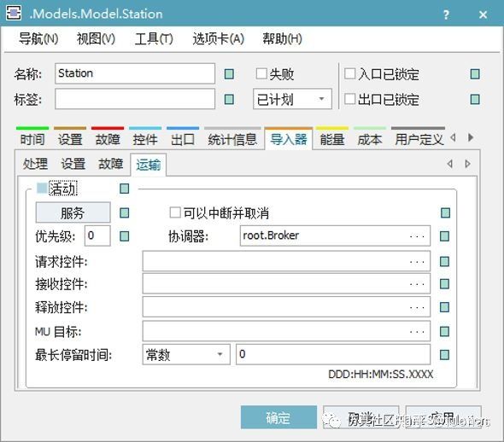Open browse dots for 释放控件 field
The width and height of the screenshot is (504, 442).
[417, 308]
